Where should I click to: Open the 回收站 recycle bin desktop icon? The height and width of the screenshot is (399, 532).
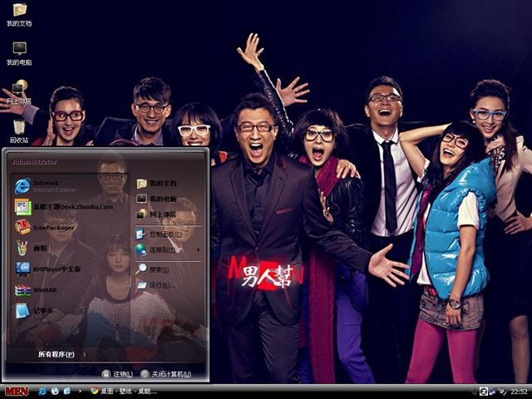pyautogui.click(x=19, y=131)
